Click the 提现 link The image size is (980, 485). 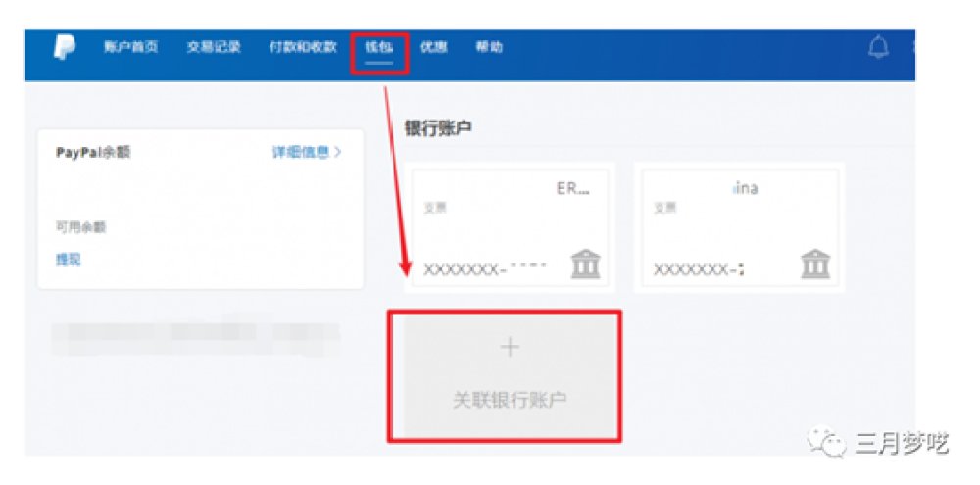[69, 259]
